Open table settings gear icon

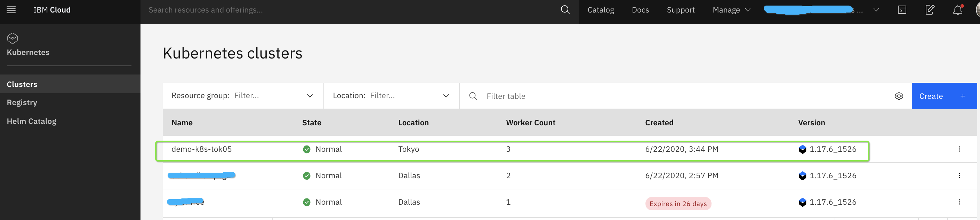(x=899, y=96)
